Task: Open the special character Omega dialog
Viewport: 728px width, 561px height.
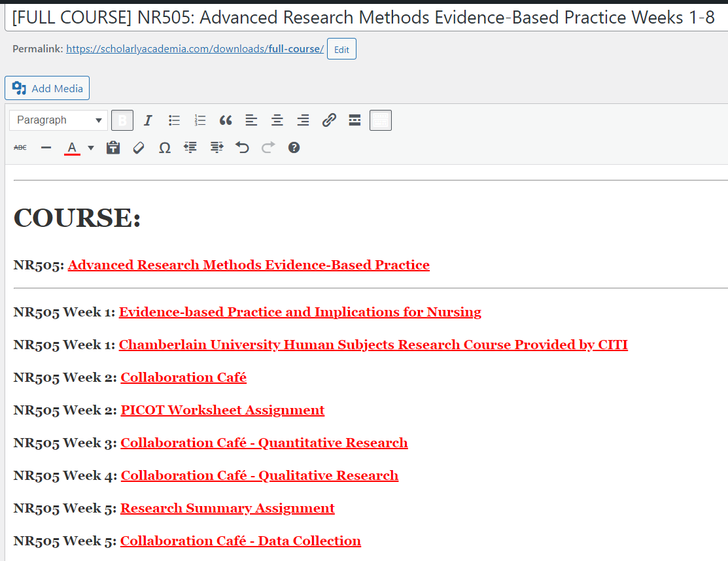Action: [165, 148]
